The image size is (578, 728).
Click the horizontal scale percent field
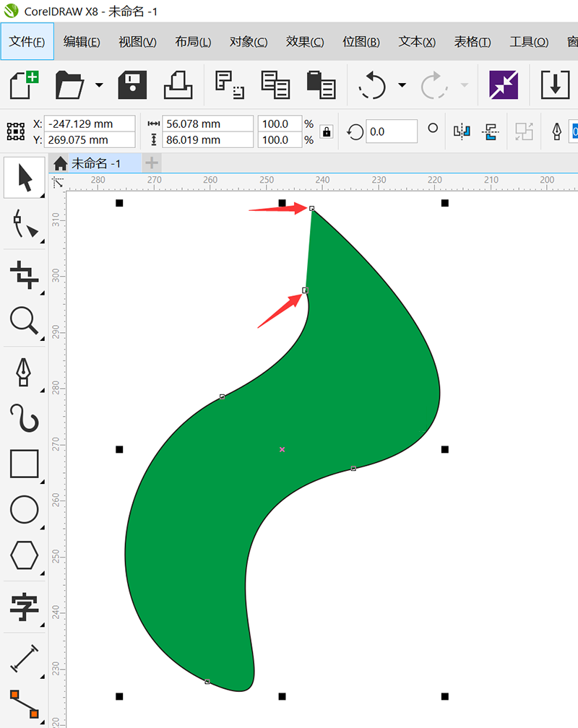pyautogui.click(x=280, y=123)
